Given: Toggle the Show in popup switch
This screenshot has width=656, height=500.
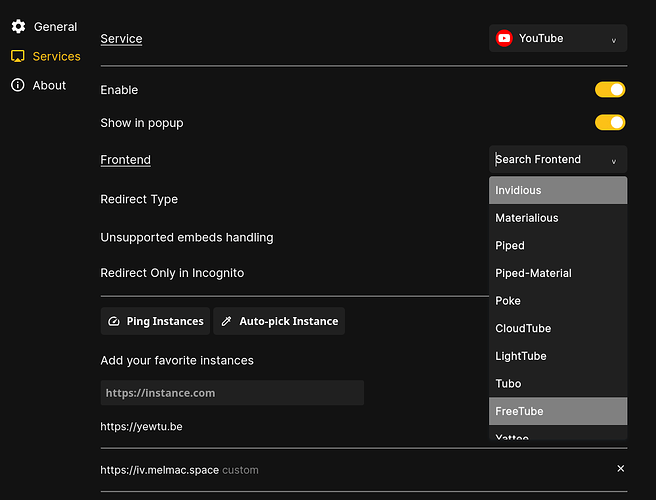Looking at the screenshot, I should coord(610,123).
